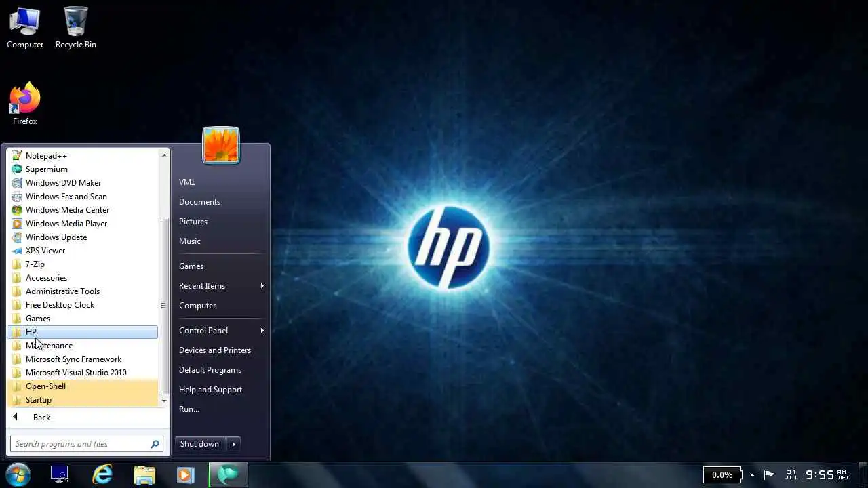
Task: Open the Recent Items submenu arrow
Action: tap(262, 286)
